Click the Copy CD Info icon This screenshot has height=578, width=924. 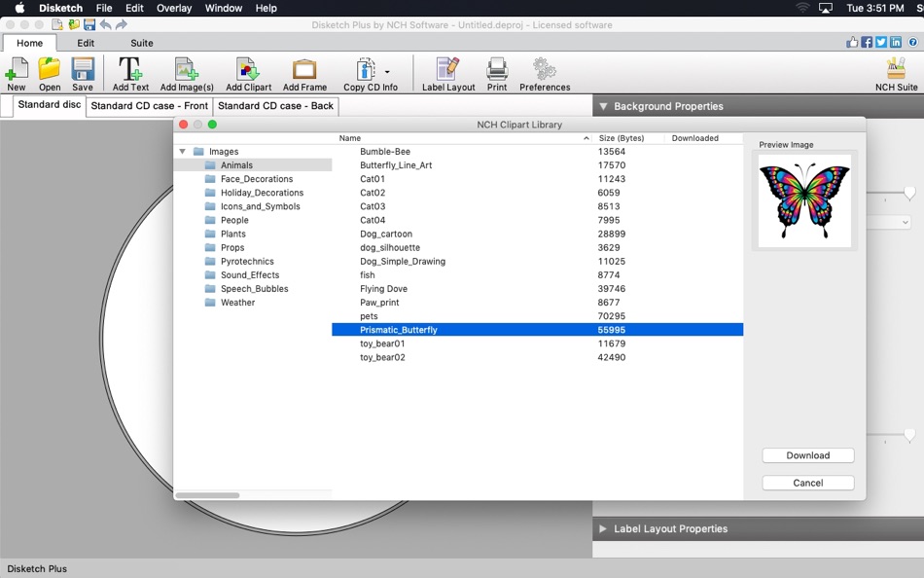(366, 70)
